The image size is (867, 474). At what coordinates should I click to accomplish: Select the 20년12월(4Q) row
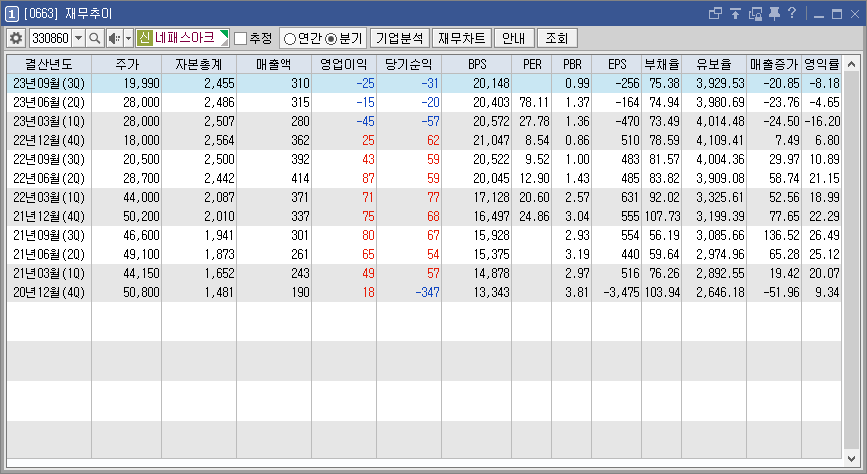[424, 292]
